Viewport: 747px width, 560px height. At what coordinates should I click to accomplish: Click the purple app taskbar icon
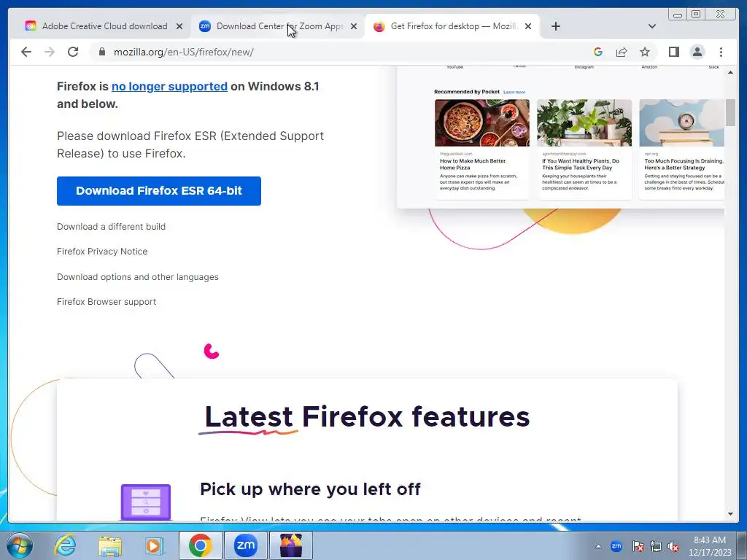(x=290, y=545)
